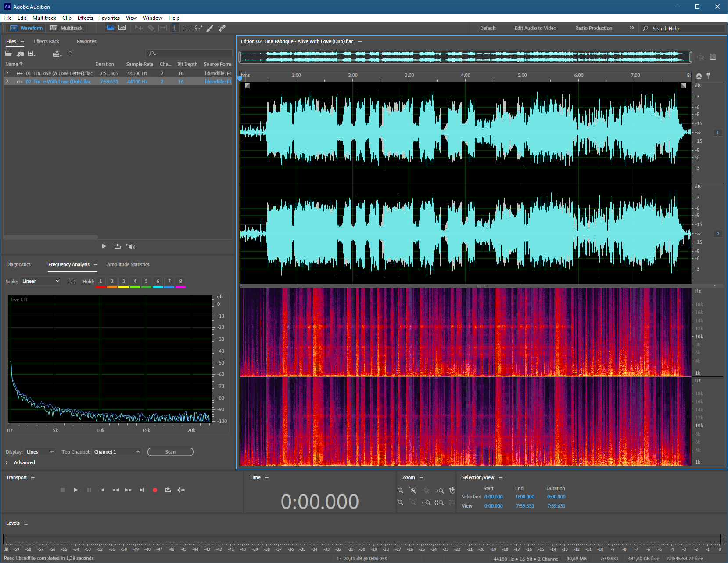The image size is (728, 563).
Task: Open New File dropdown in Files panel
Action: click(x=32, y=54)
